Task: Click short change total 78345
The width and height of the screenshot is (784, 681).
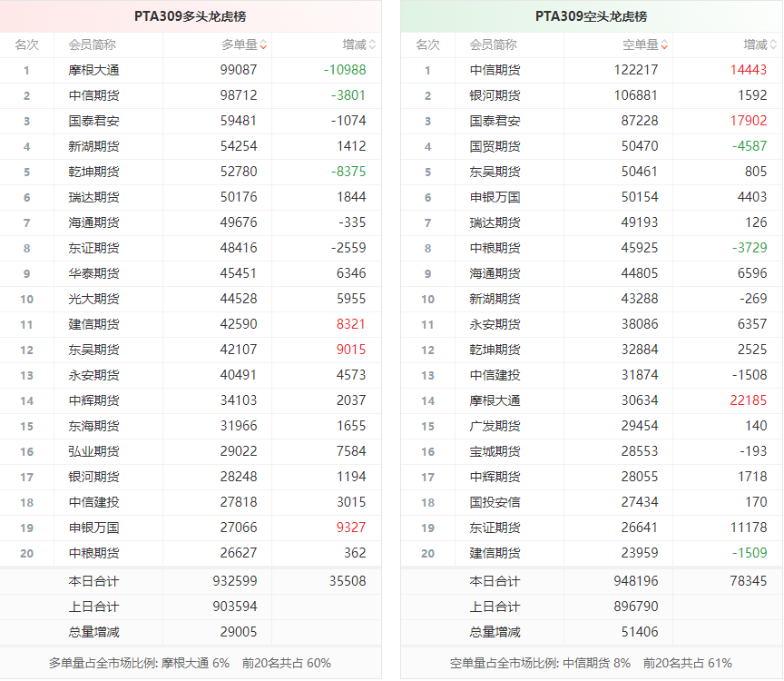Action: [749, 581]
